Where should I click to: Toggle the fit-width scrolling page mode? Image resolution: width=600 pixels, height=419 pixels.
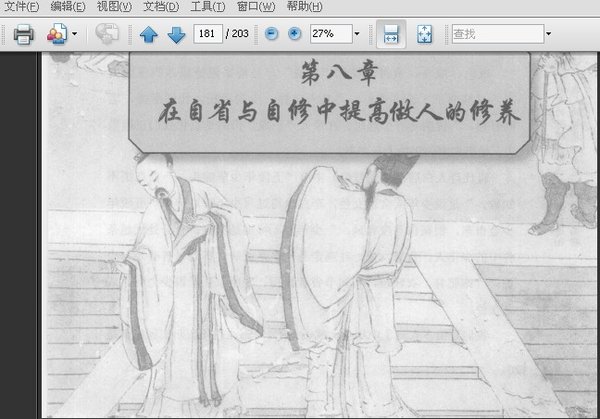pyautogui.click(x=391, y=34)
